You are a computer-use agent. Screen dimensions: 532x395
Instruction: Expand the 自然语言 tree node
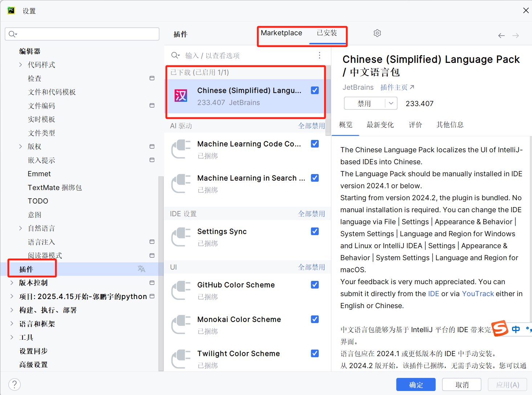[20, 228]
